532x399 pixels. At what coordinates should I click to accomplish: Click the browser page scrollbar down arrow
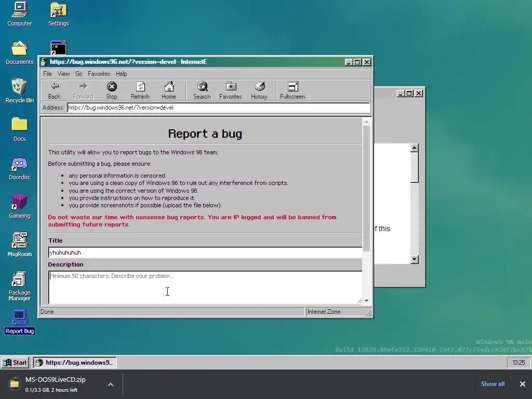point(366,301)
